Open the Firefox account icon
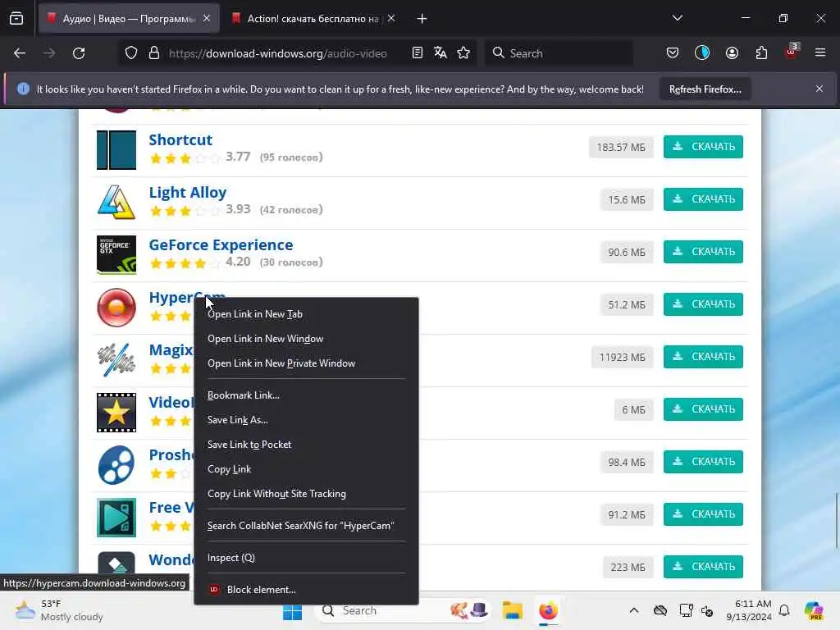 click(732, 53)
